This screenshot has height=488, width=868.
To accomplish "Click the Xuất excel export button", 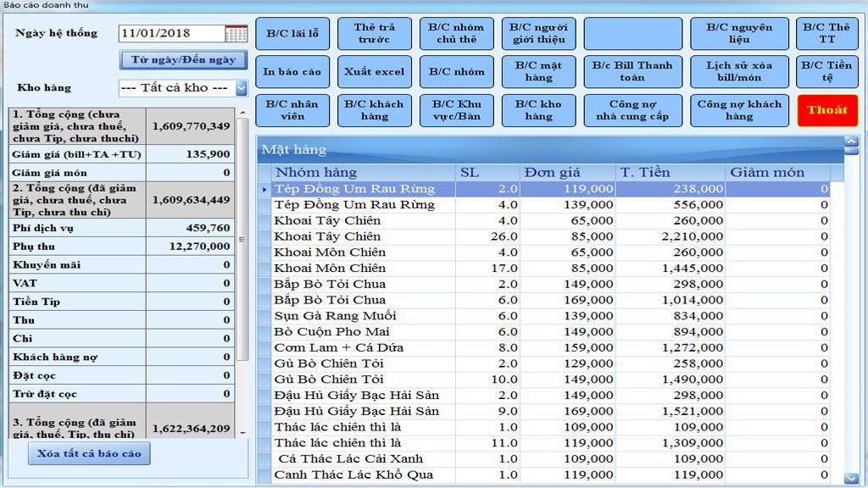I will [374, 72].
